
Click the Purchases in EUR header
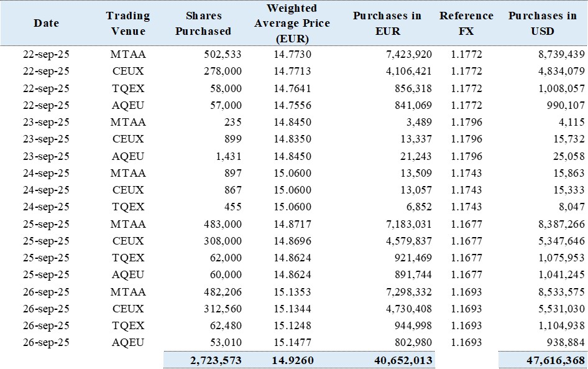[385, 24]
